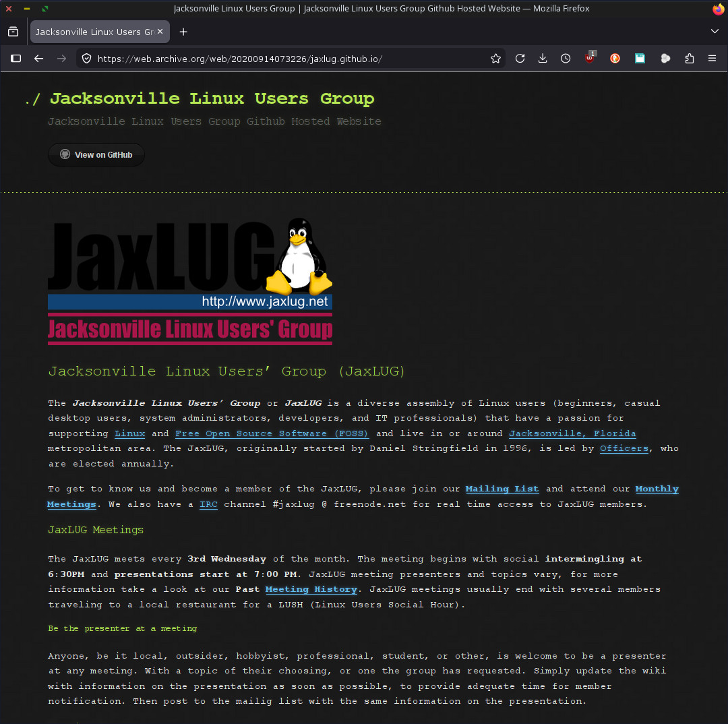Viewport: 728px width, 724px height.
Task: Open the Linux link
Action: [129, 433]
